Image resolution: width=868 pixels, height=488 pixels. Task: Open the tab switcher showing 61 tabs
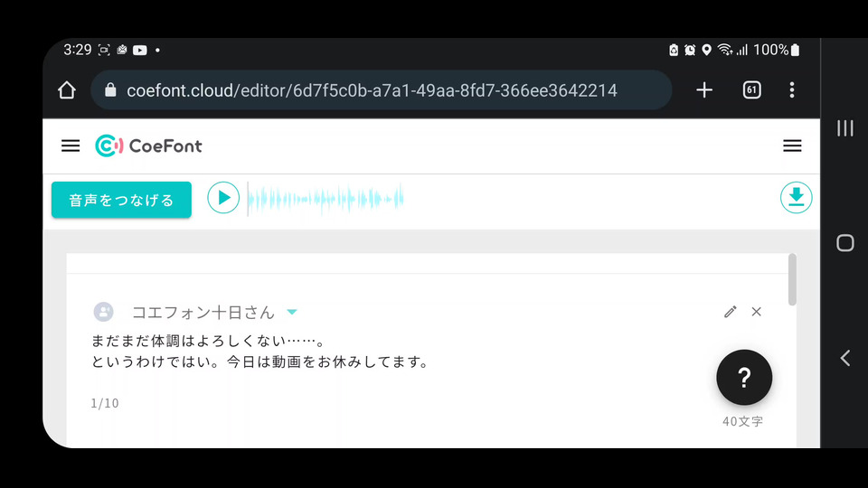tap(751, 89)
